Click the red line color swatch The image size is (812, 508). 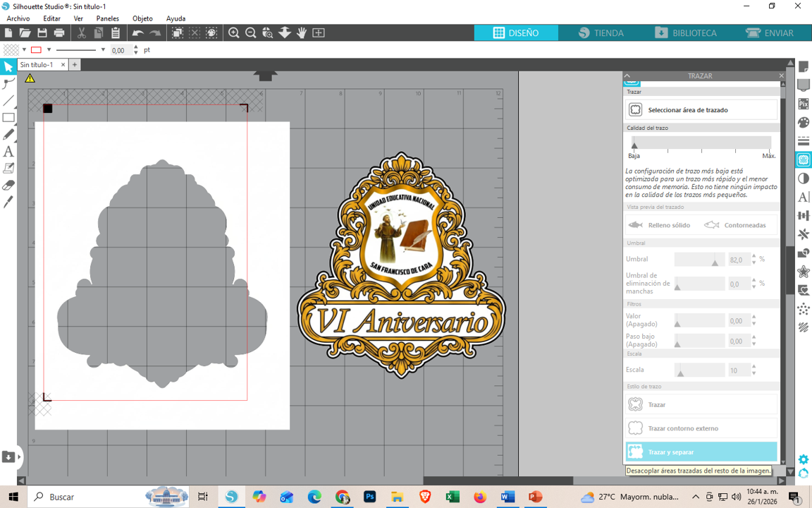click(36, 50)
